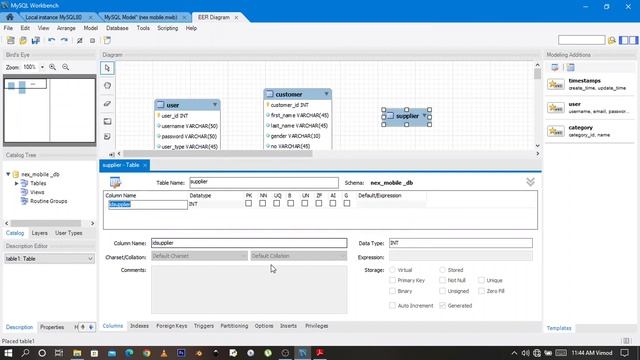Image resolution: width=640 pixels, height=360 pixels.
Task: Select the eraser tool
Action: [107, 104]
